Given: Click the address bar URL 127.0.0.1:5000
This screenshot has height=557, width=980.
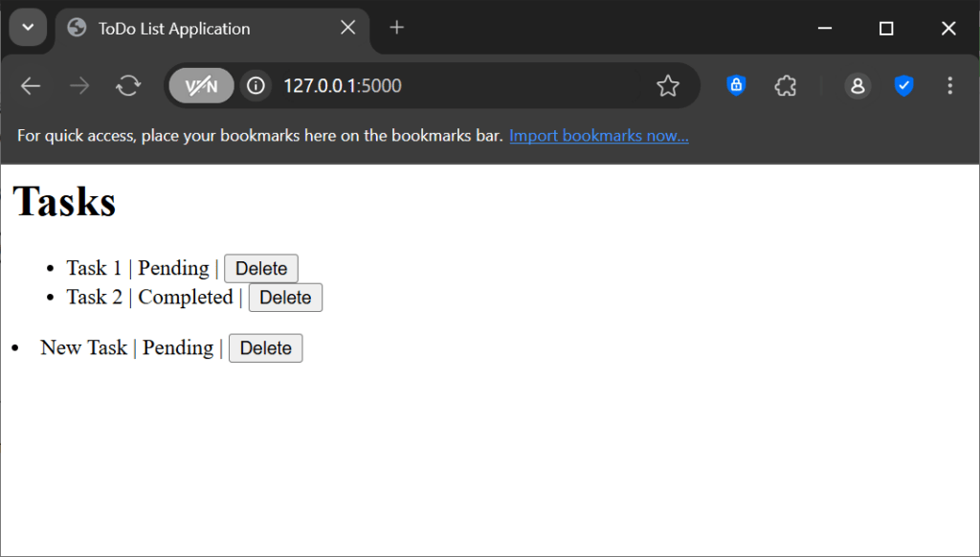Looking at the screenshot, I should (x=343, y=85).
